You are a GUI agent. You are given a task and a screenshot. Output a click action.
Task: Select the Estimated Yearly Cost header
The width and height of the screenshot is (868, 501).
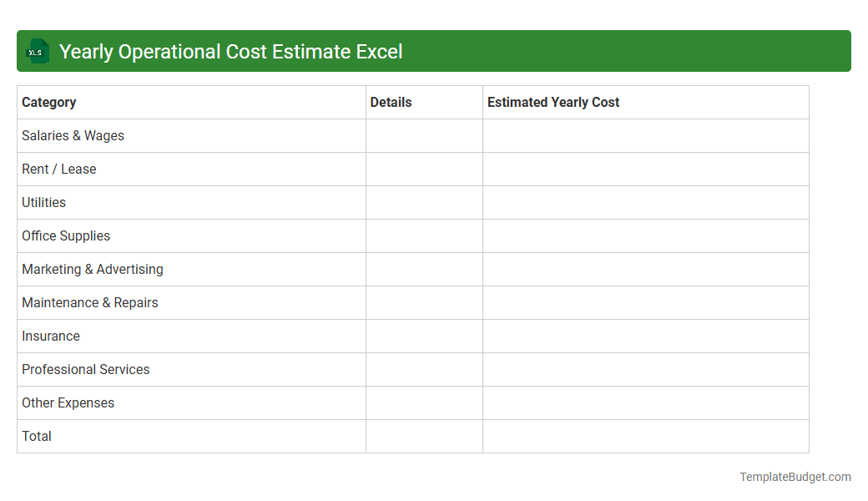(x=553, y=102)
